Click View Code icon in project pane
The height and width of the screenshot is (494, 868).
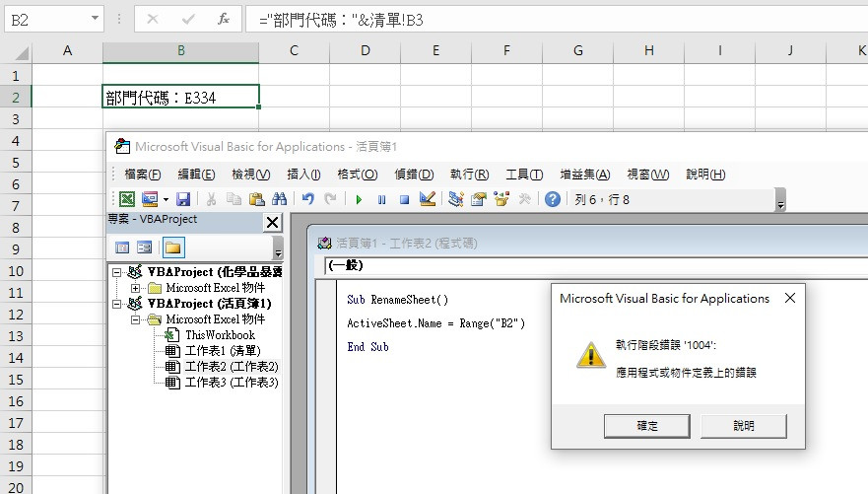click(122, 247)
